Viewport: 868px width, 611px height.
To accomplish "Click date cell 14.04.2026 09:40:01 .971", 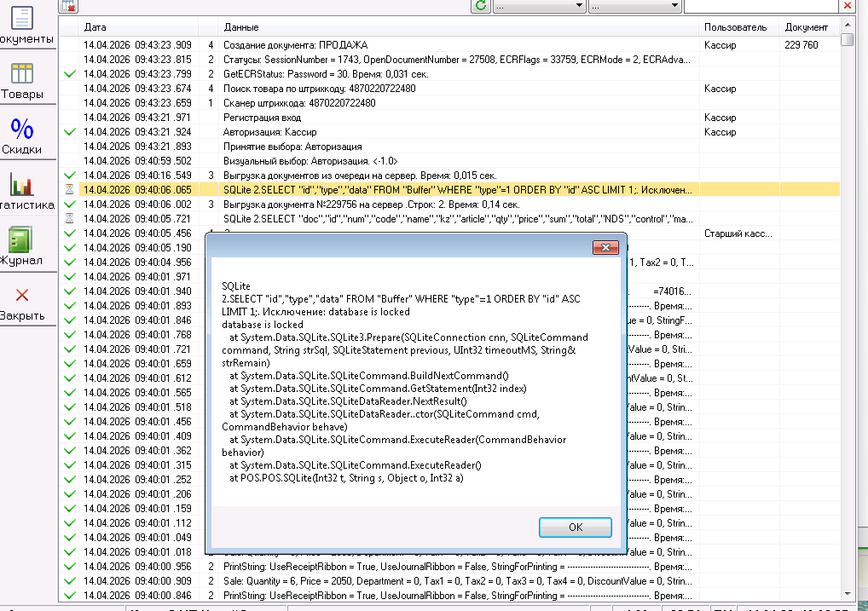I will pyautogui.click(x=137, y=277).
